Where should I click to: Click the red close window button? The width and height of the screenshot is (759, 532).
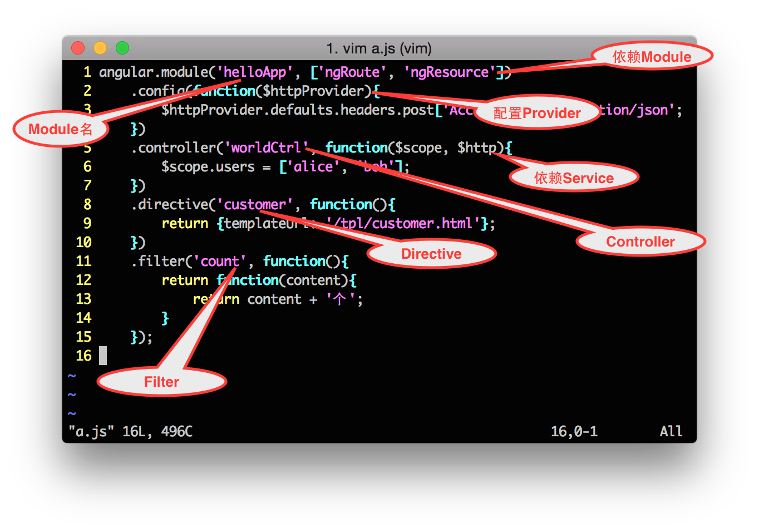pyautogui.click(x=78, y=48)
